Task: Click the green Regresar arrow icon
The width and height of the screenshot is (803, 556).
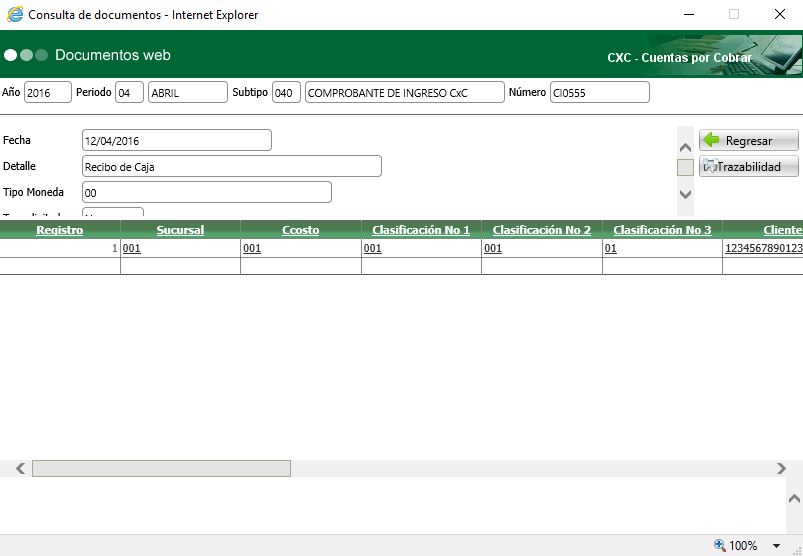Action: (711, 141)
